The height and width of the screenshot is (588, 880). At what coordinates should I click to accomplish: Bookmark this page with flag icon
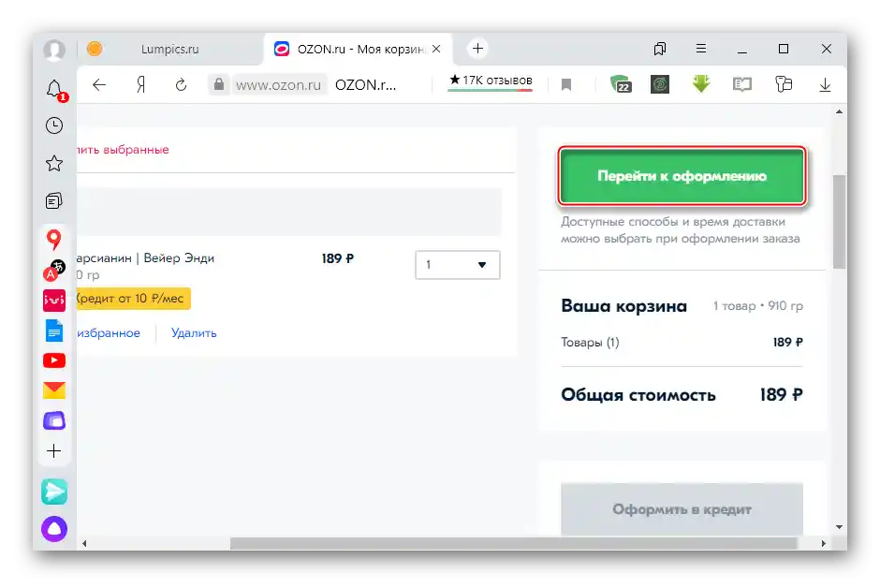pyautogui.click(x=566, y=84)
